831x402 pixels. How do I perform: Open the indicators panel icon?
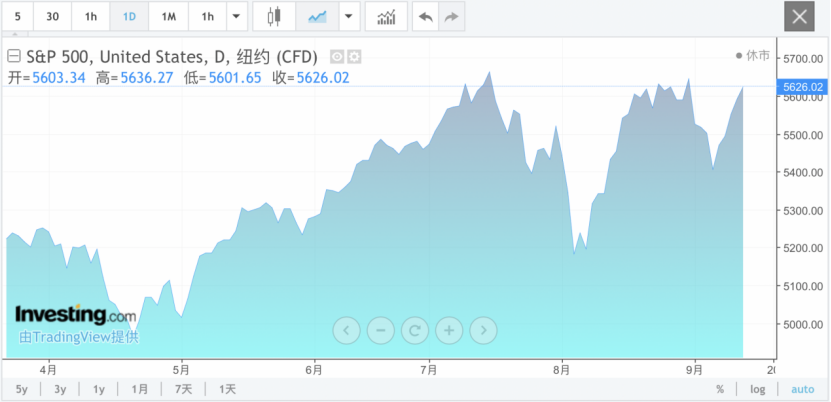[x=385, y=17]
